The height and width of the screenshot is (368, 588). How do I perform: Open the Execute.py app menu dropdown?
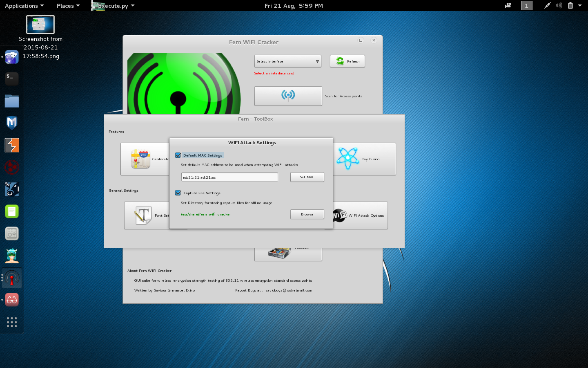coord(113,6)
